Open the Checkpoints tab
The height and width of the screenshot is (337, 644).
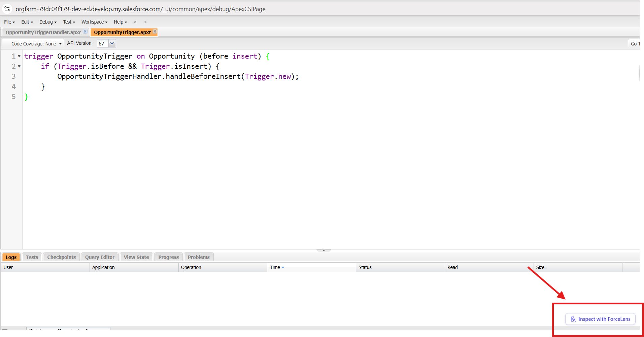62,257
